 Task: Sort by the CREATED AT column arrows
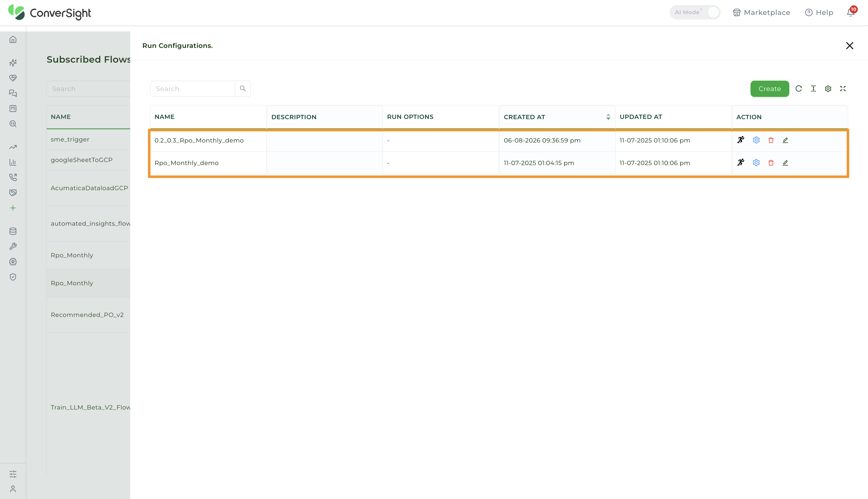pyautogui.click(x=608, y=117)
